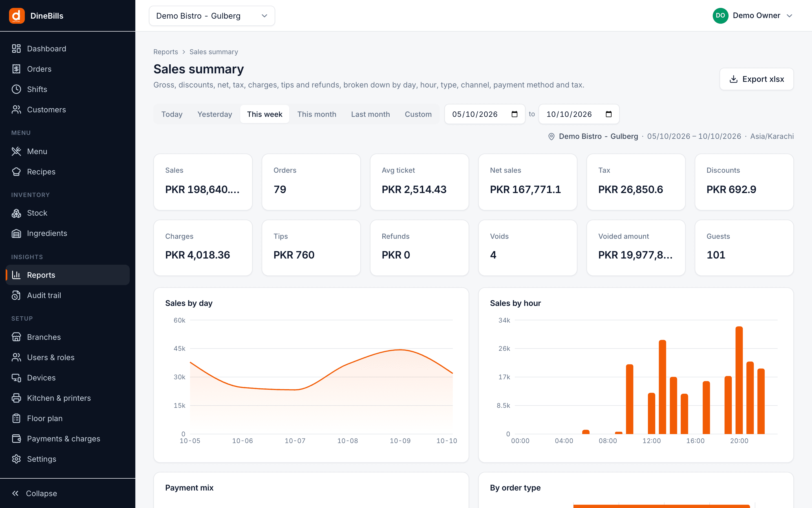Viewport: 812px width, 508px height.
Task: Choose the Last month range
Action: [x=370, y=114]
